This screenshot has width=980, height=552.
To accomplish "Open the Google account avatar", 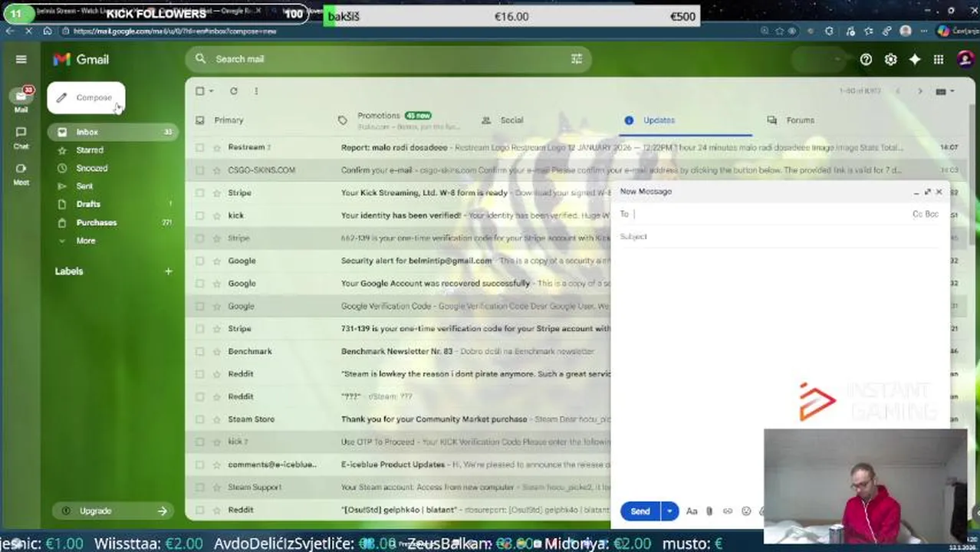I will [965, 59].
